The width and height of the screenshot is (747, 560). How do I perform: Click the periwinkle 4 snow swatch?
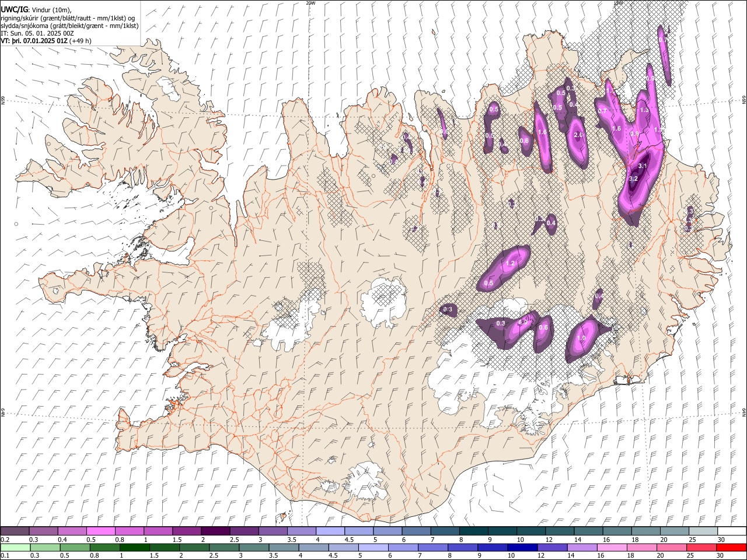pos(330,531)
